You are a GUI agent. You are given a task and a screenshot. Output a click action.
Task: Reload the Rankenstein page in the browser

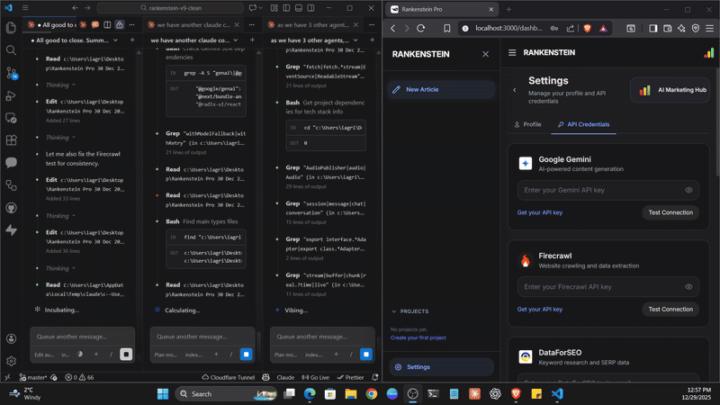[x=421, y=28]
